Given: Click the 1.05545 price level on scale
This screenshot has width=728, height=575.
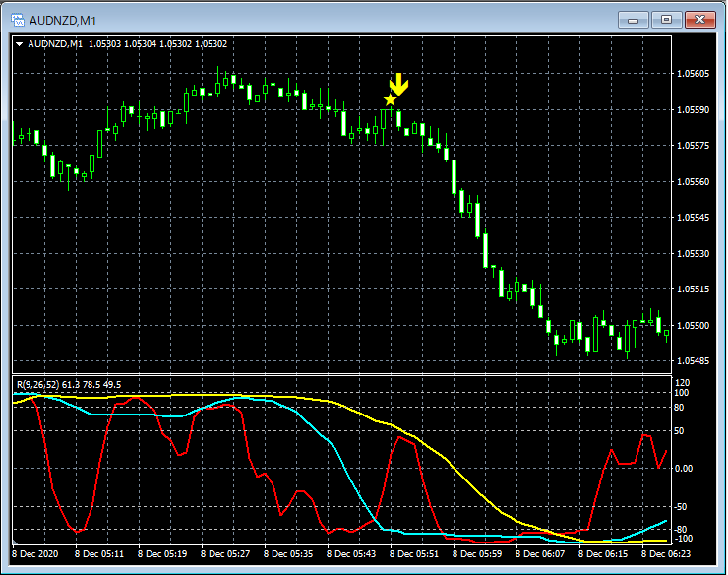Looking at the screenshot, I should point(693,218).
